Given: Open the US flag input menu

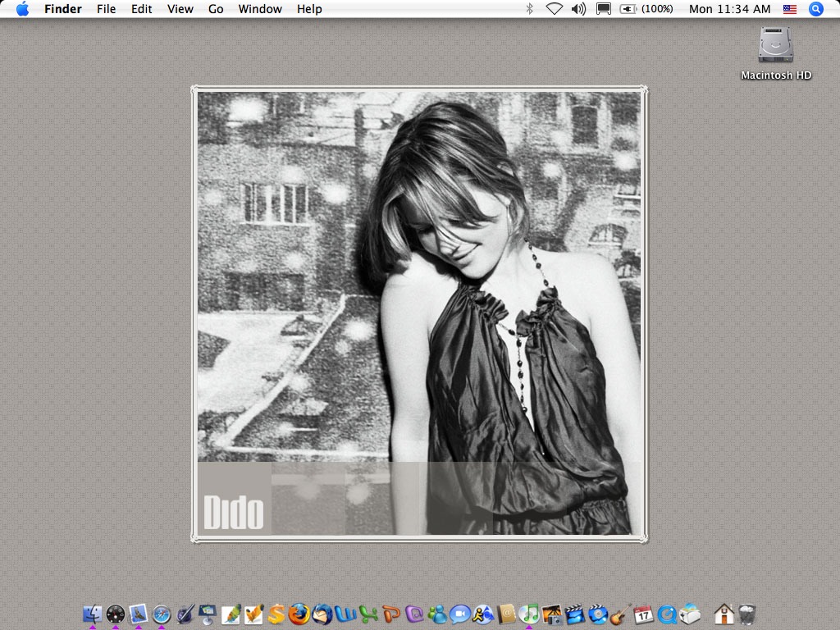Looking at the screenshot, I should click(x=790, y=9).
